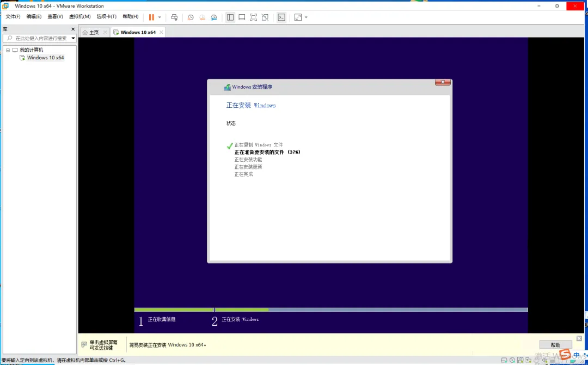Click the 正在安装功能 step text

pyautogui.click(x=248, y=160)
